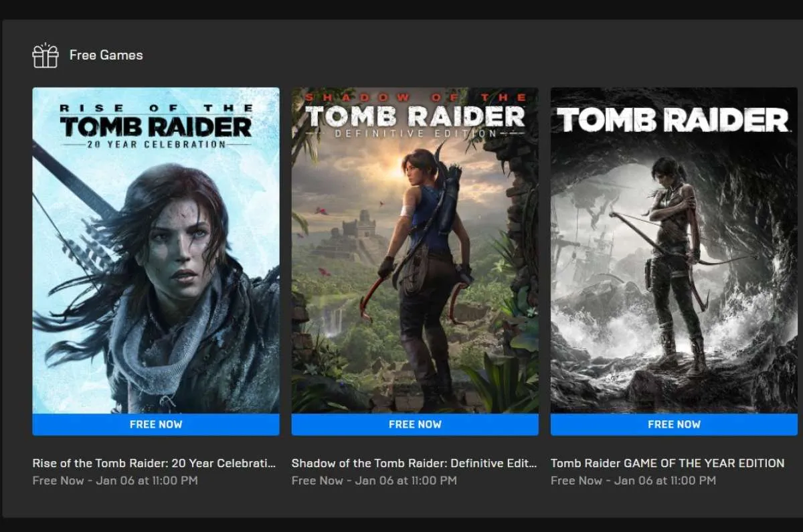Click the Free Games heading text
Viewport: 803px width, 532px height.
106,56
